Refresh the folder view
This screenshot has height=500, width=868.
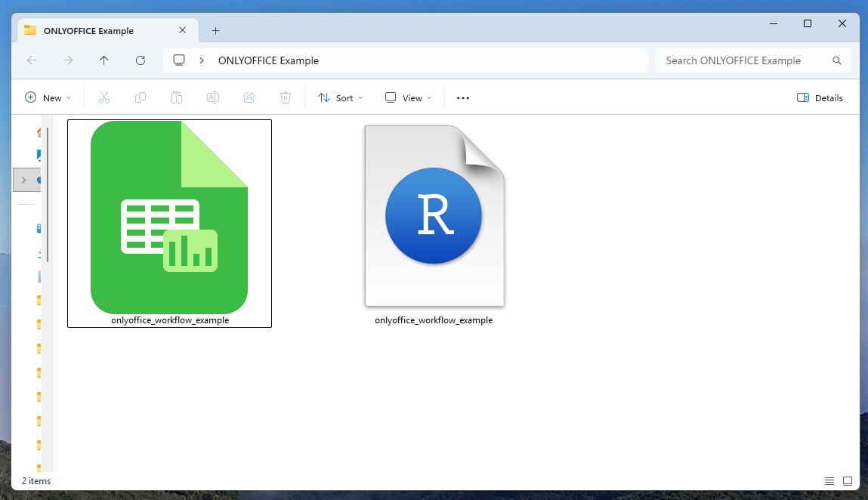tap(140, 60)
